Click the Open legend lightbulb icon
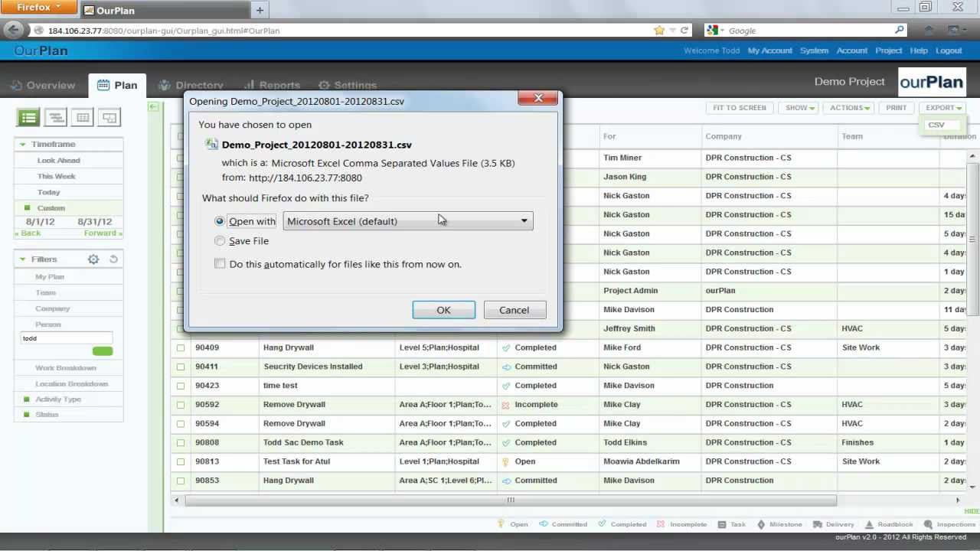Image resolution: width=980 pixels, height=551 pixels. pyautogui.click(x=501, y=524)
